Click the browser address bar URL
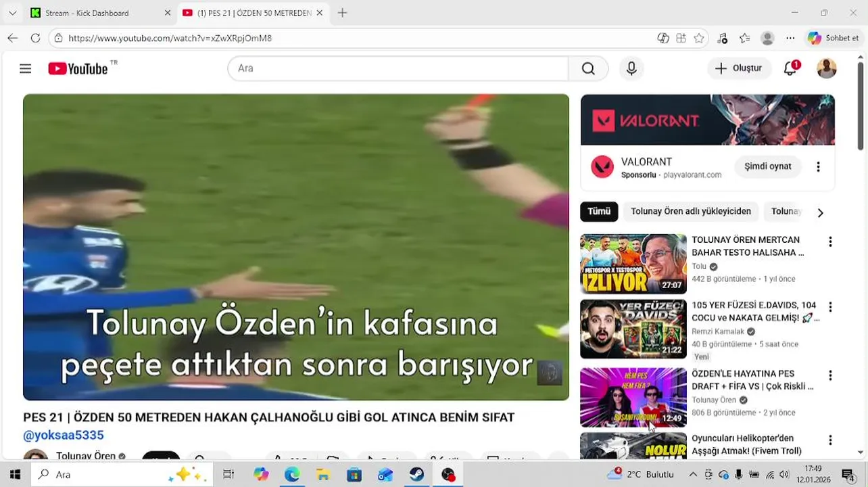Viewport: 868px width, 487px height. pos(170,38)
